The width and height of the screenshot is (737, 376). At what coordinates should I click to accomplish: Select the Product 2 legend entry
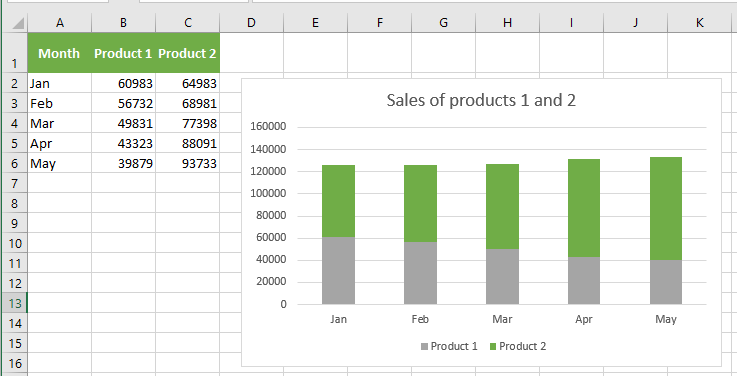click(x=518, y=347)
